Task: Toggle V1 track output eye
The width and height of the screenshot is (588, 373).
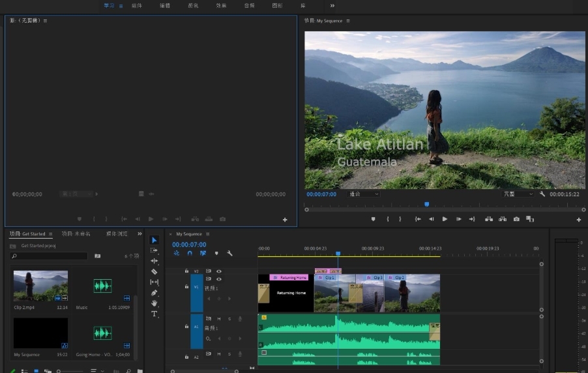Action: (218, 279)
